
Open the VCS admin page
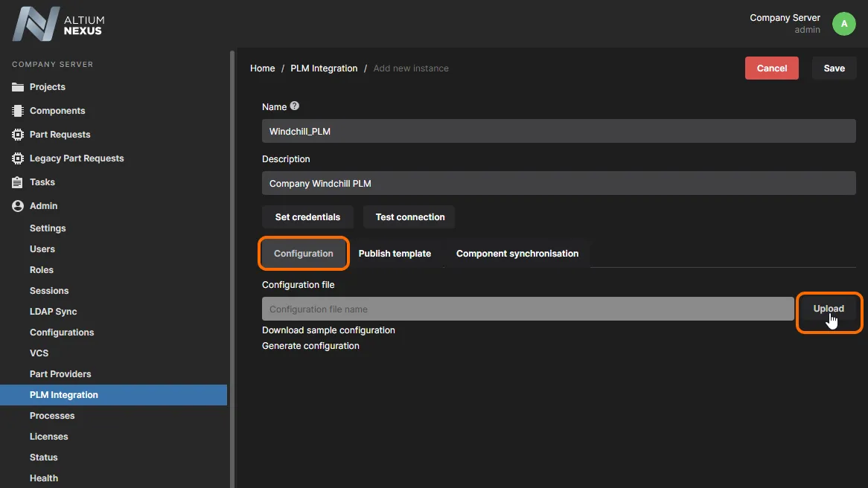(39, 353)
